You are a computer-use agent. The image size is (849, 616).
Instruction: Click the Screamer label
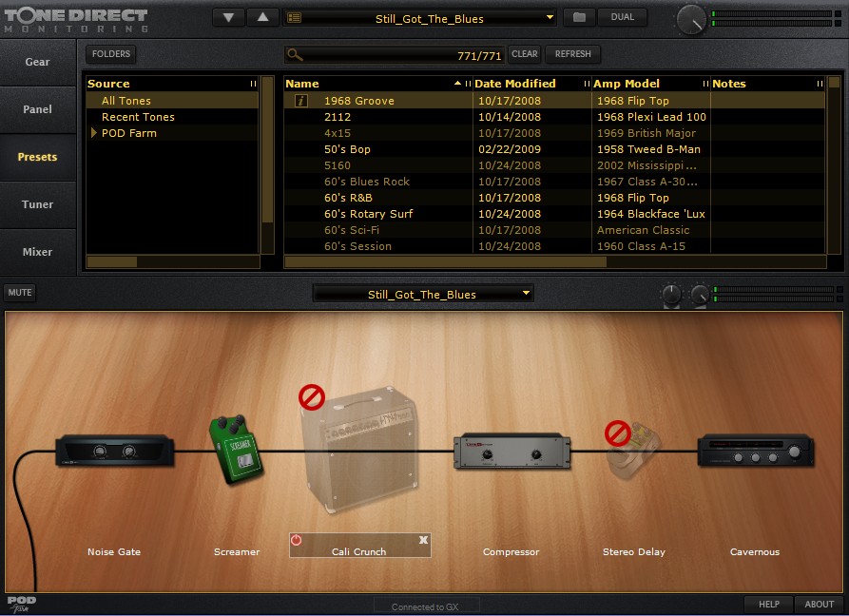[x=237, y=551]
